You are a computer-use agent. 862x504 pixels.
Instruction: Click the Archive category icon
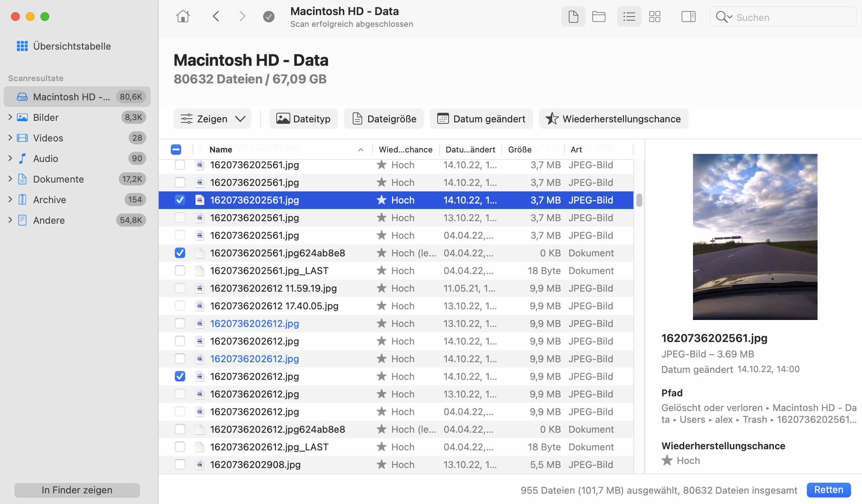click(22, 199)
